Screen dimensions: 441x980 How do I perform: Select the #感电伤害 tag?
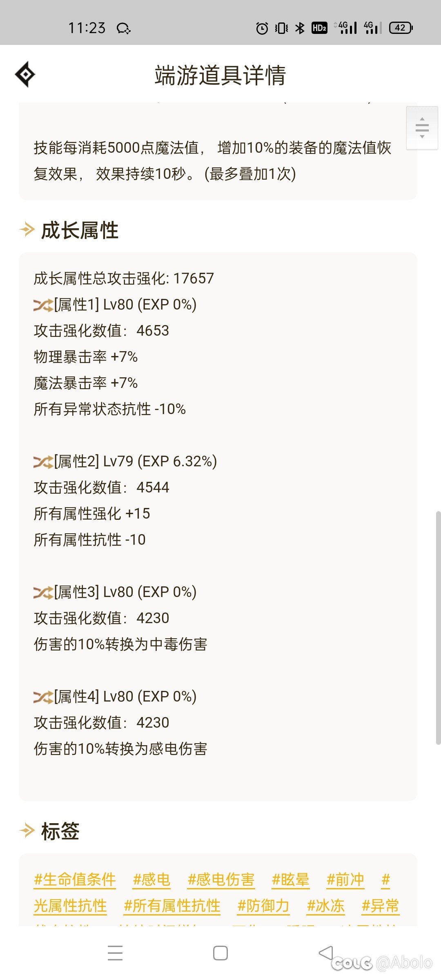[x=221, y=880]
